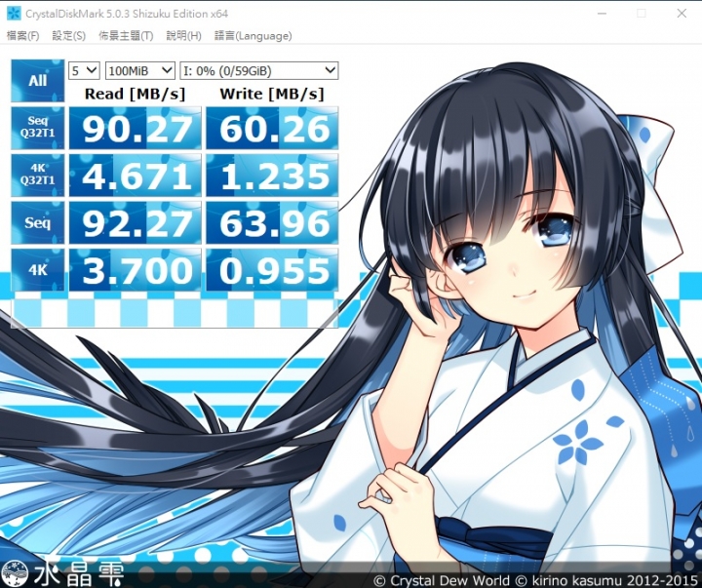Click the Seq read value 92.27

[136, 223]
